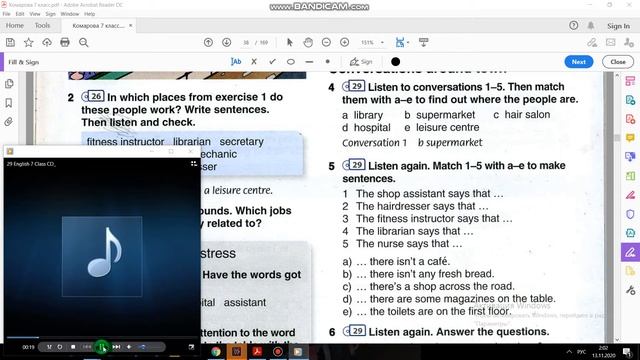640x360 pixels.
Task: Open the Help menu
Action: click(x=89, y=14)
